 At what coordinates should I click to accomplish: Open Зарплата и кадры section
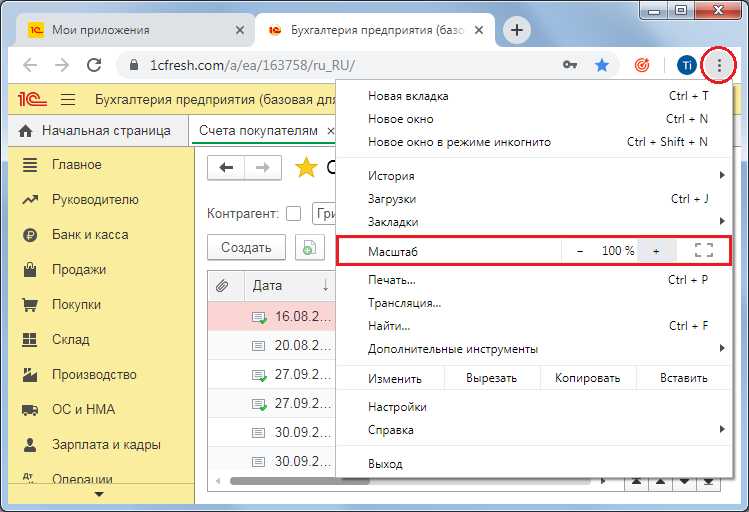coord(101,444)
